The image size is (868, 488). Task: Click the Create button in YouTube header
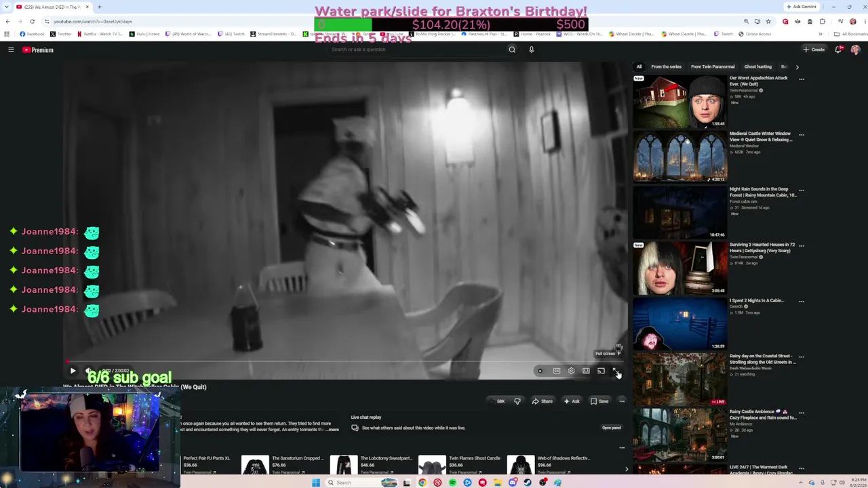click(814, 49)
